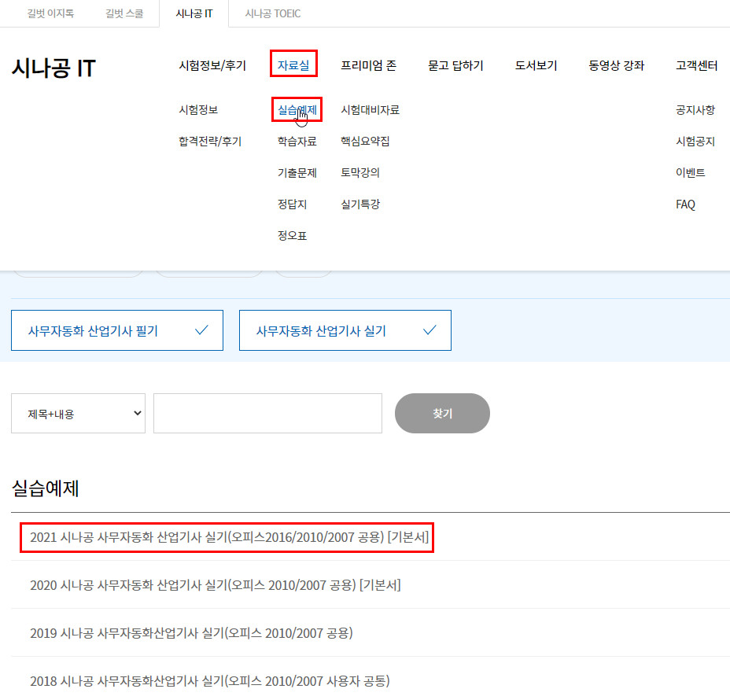Open 2021 시나공 사무자동화 산업기사 실기 기본서 post
The width and height of the screenshot is (730, 700).
pos(229,537)
